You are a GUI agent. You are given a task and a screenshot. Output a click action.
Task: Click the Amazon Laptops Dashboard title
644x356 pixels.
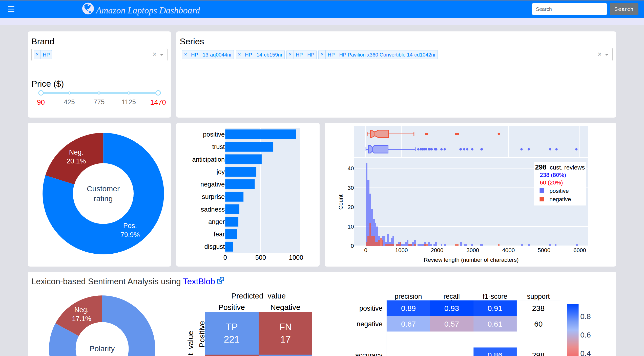(x=148, y=10)
